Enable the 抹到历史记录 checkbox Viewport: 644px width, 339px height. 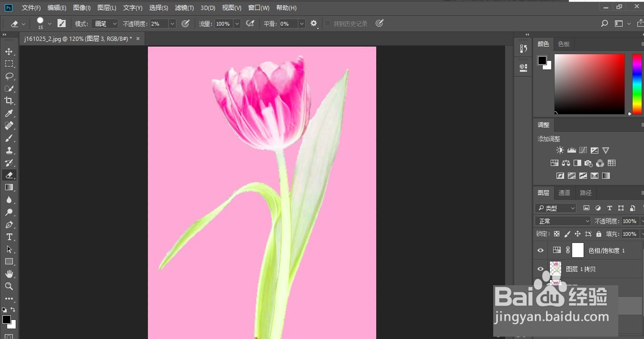pos(328,23)
